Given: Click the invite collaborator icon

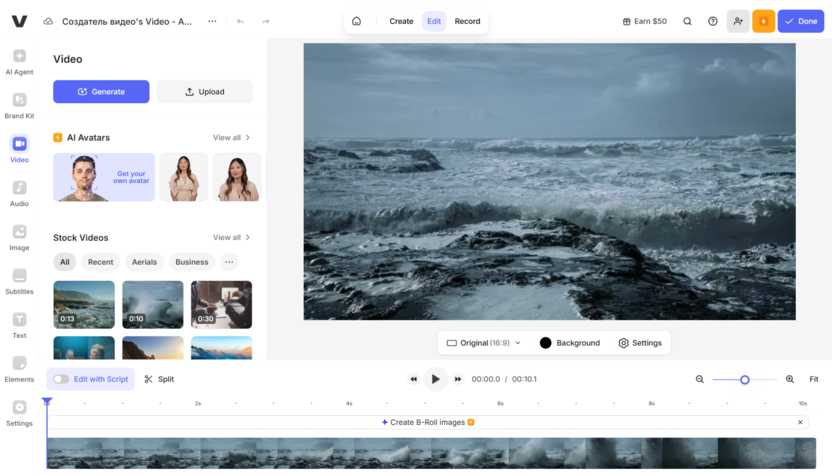Looking at the screenshot, I should 738,21.
